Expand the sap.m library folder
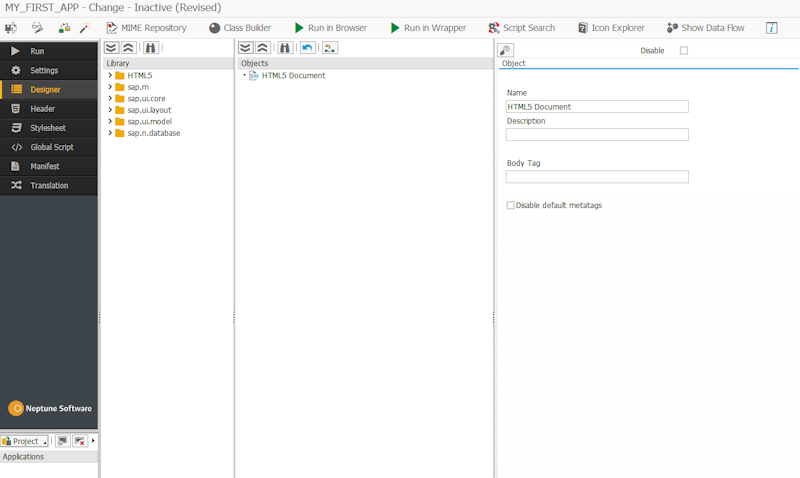 pos(110,87)
